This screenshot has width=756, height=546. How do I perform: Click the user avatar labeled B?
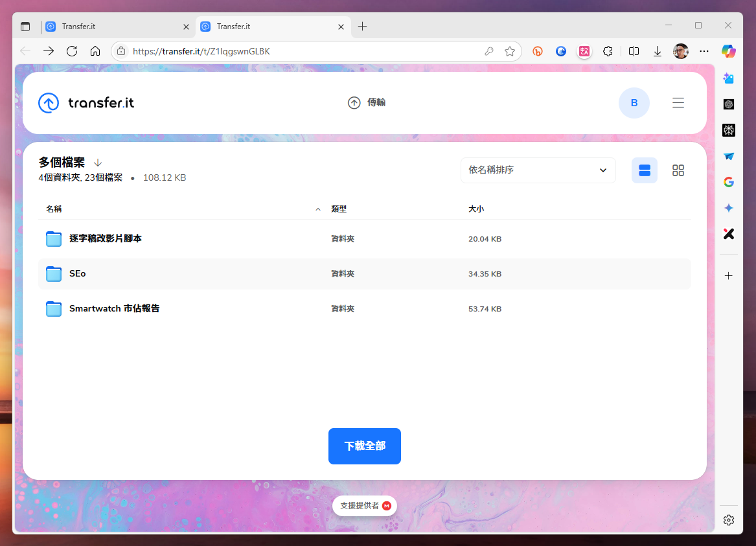(x=634, y=103)
